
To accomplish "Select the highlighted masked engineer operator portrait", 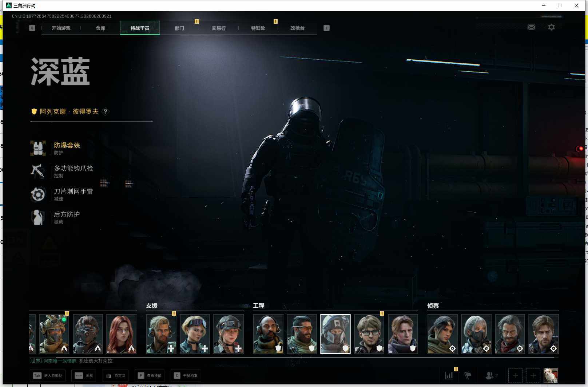I will (x=335, y=334).
